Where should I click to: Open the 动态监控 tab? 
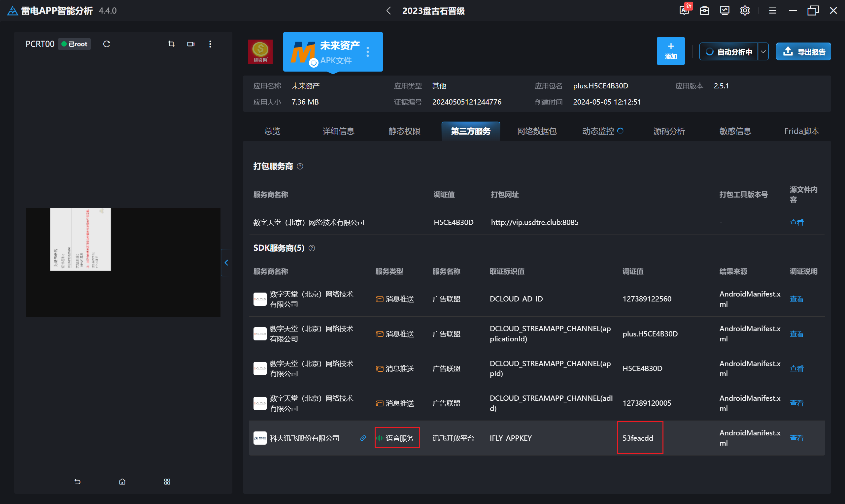point(602,131)
